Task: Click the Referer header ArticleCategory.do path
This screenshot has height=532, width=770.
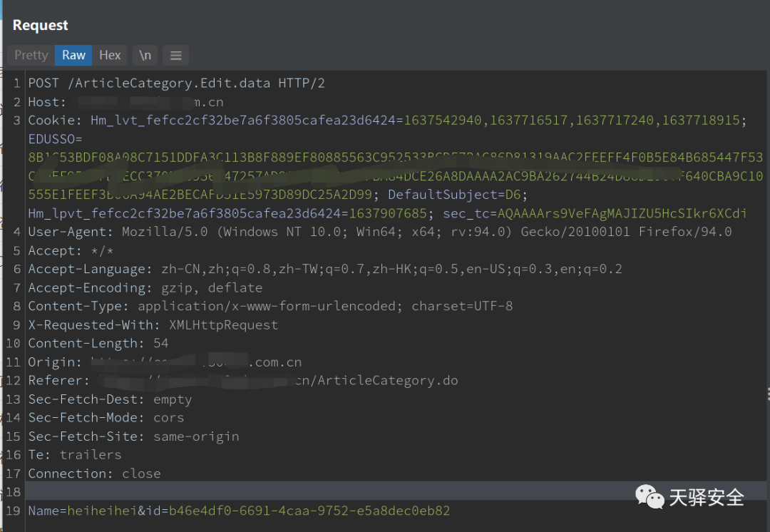Action: (x=388, y=380)
